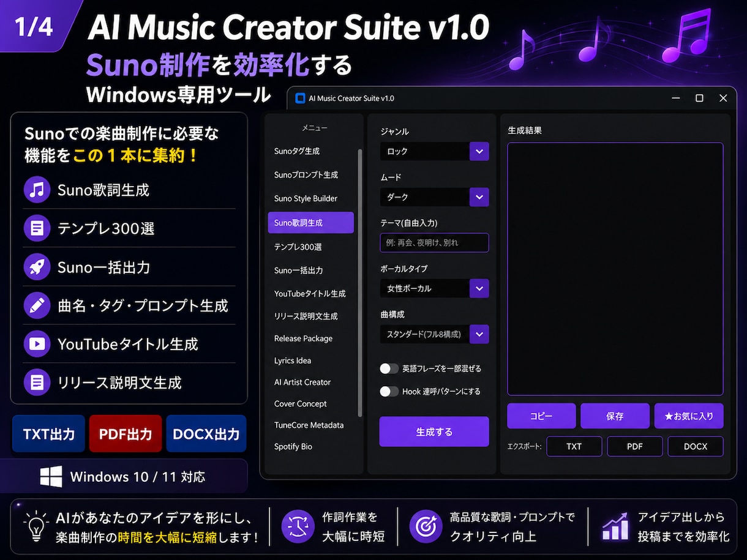Click the 生成結果 heading
Viewport: 747px width, 560px height.
pyautogui.click(x=525, y=130)
